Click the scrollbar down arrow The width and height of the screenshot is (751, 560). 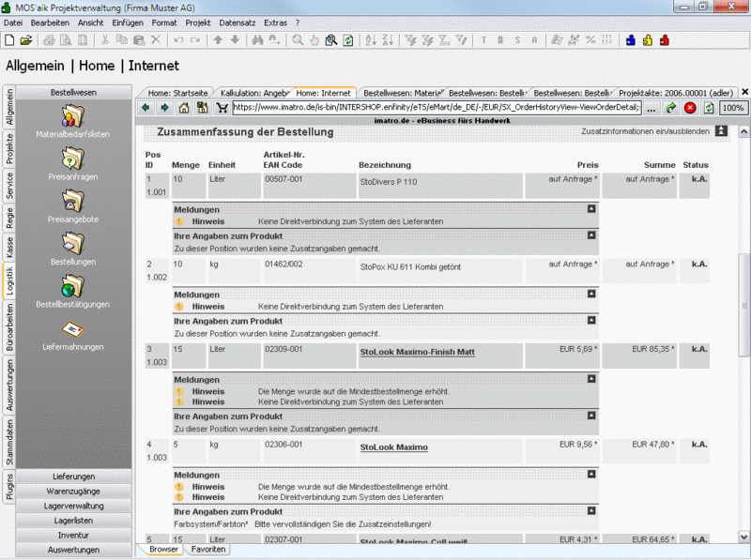(743, 537)
